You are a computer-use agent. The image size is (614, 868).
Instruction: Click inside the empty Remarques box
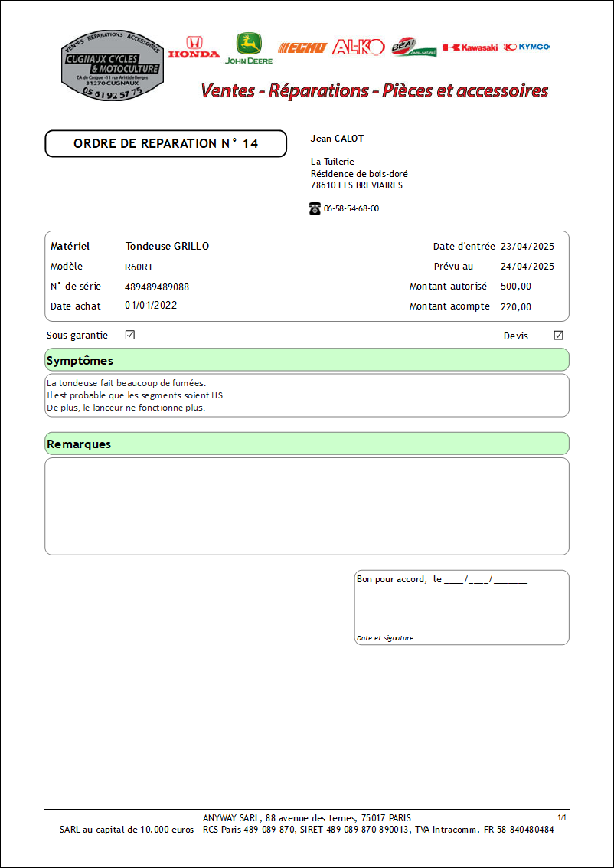[x=307, y=506]
